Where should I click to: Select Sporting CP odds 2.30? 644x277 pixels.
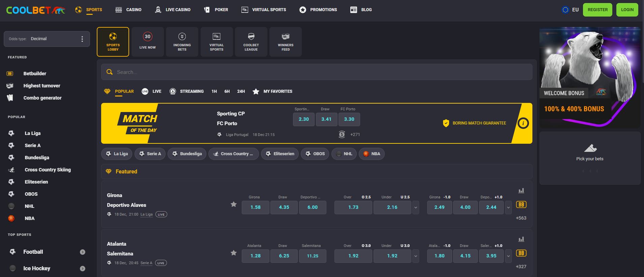[303, 119]
